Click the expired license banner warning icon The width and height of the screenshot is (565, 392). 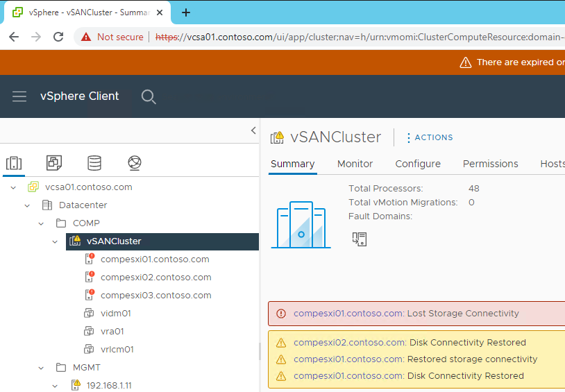point(466,62)
